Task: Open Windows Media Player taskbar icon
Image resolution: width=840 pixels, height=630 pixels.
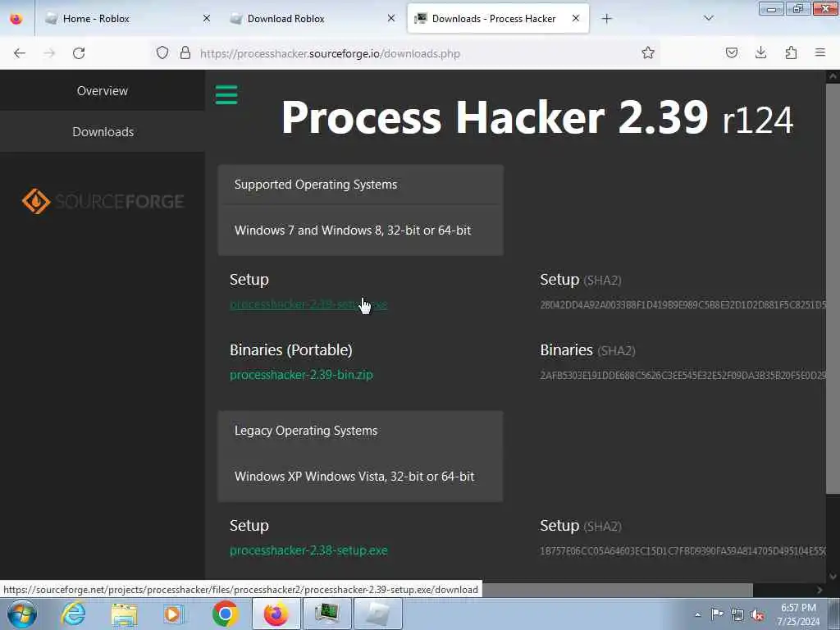Action: tap(173, 614)
